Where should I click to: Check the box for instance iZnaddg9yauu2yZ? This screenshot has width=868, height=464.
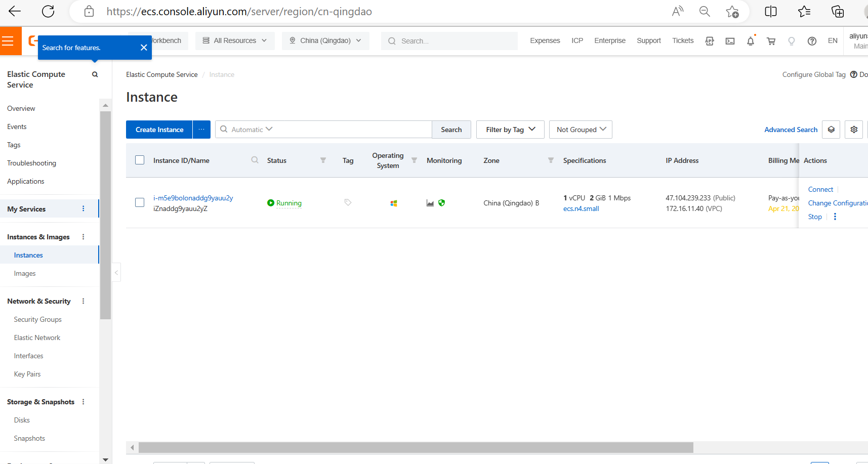pyautogui.click(x=140, y=202)
